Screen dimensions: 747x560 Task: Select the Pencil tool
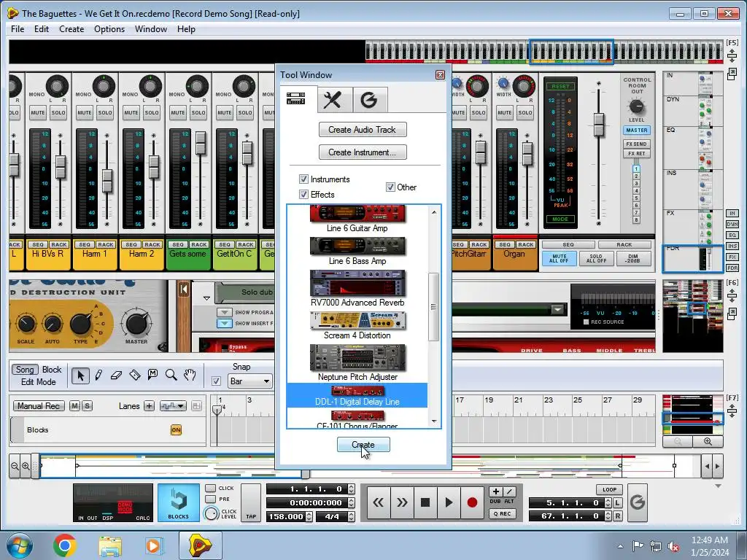98,376
